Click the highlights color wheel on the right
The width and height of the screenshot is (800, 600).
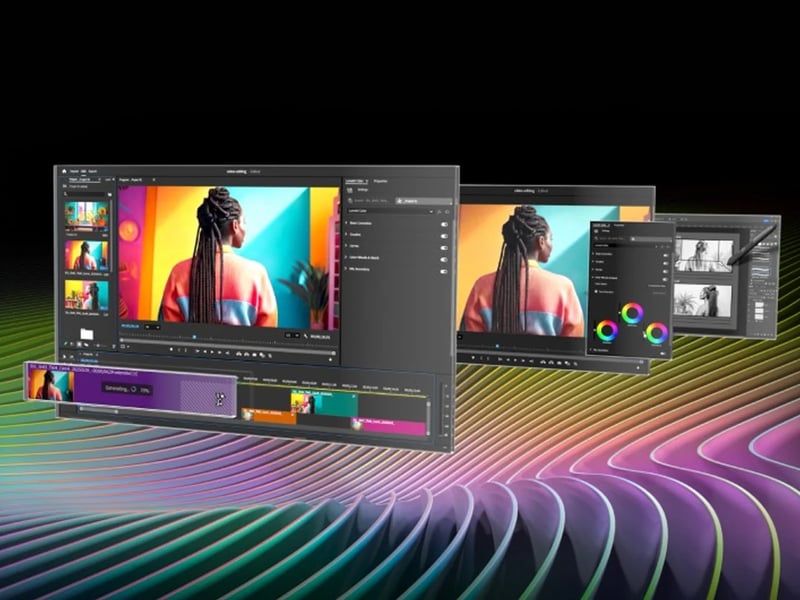click(x=656, y=333)
